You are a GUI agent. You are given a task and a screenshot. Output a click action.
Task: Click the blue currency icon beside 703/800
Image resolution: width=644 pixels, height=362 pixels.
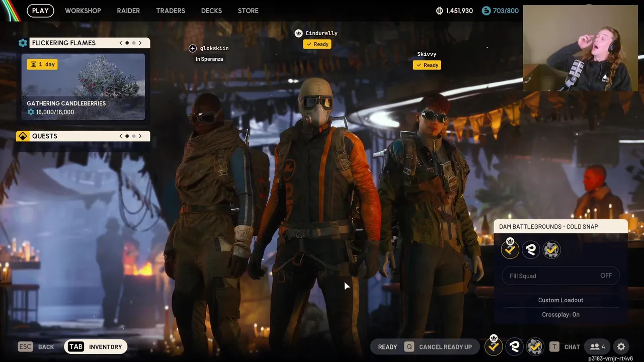tap(486, 11)
